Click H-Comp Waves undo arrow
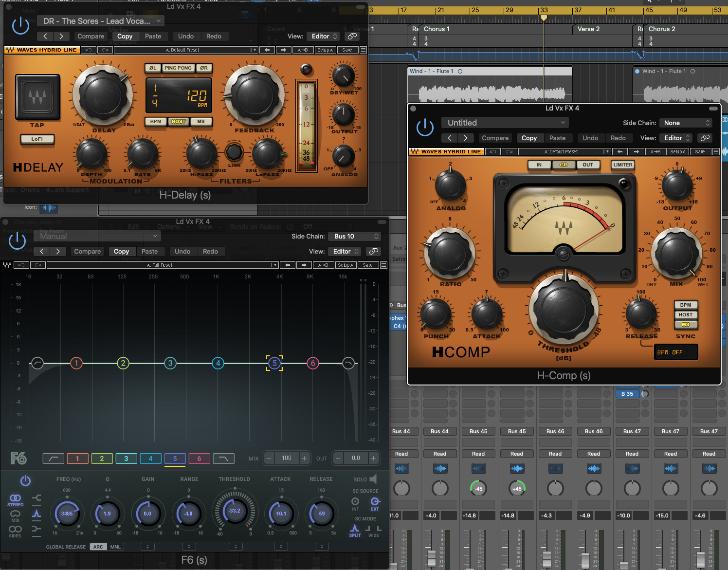Viewport: 728px width, 570px height. coord(492,152)
